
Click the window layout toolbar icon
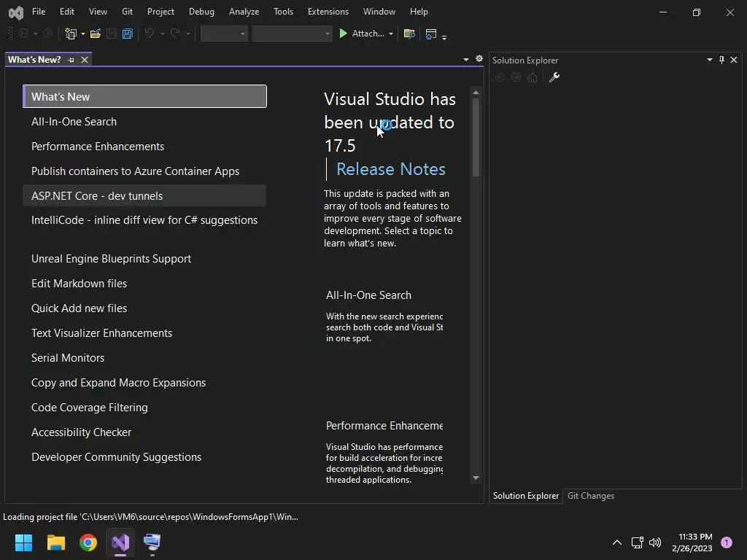[430, 34]
